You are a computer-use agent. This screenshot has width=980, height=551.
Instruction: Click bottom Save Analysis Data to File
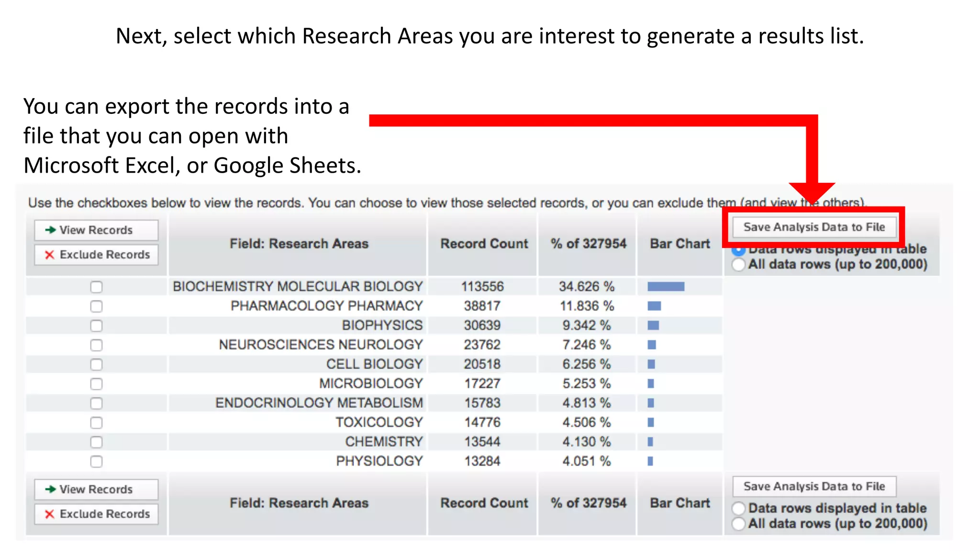[814, 486]
